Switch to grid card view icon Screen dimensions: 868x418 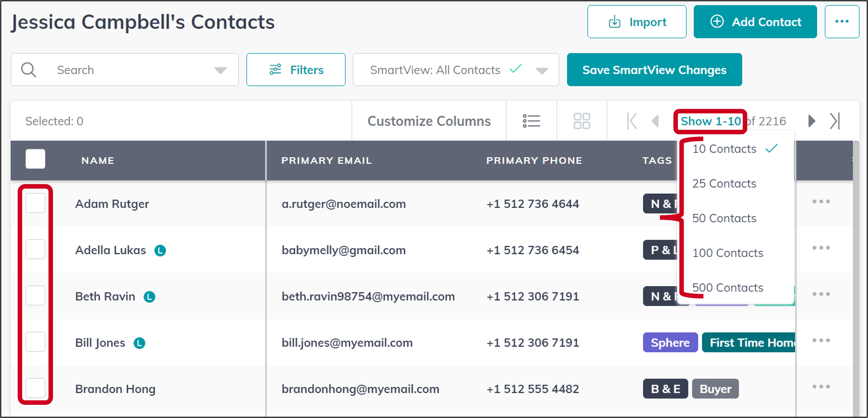(582, 121)
